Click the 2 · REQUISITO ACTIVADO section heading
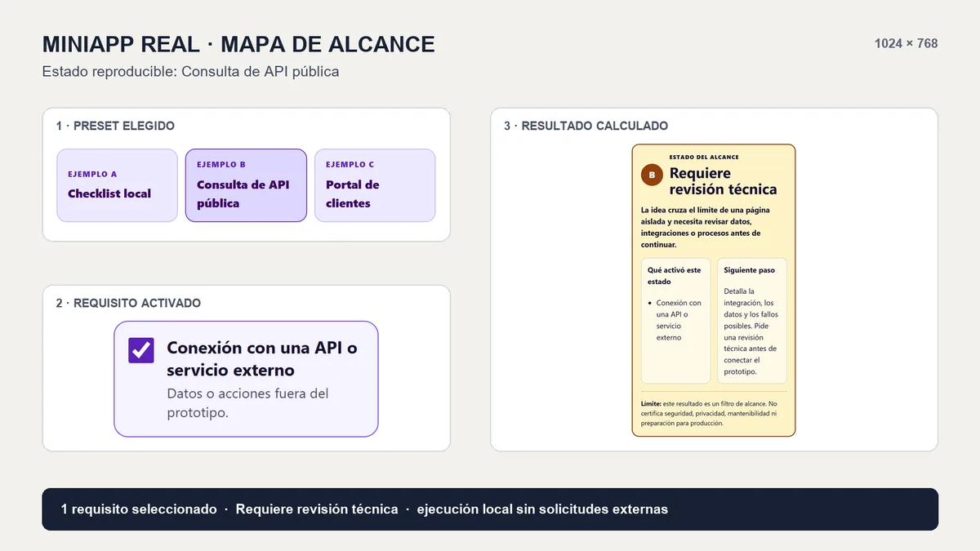980x551 pixels. click(128, 303)
